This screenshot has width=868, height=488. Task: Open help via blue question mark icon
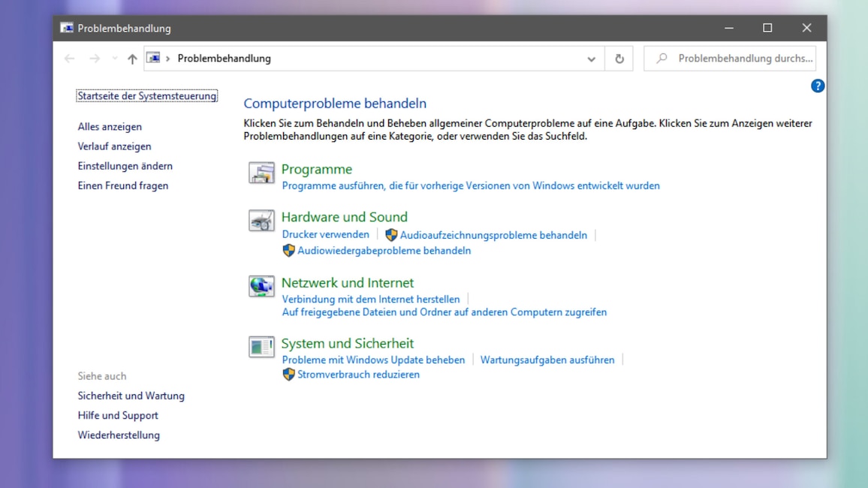click(818, 86)
